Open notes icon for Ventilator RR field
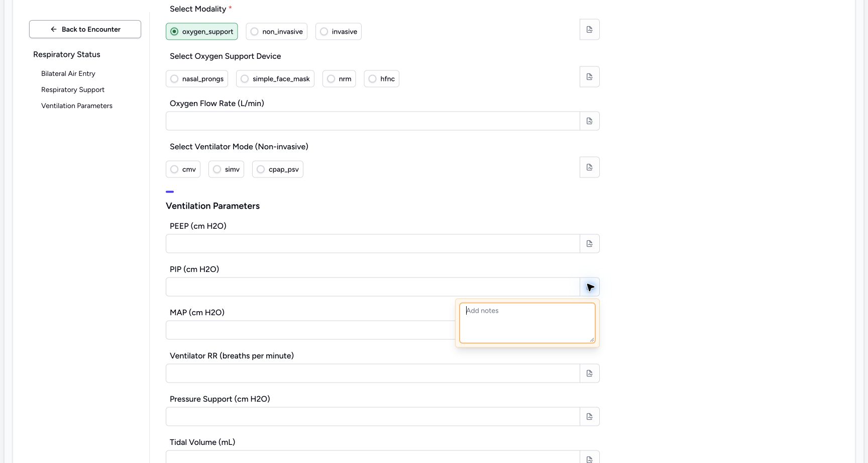 tap(589, 374)
